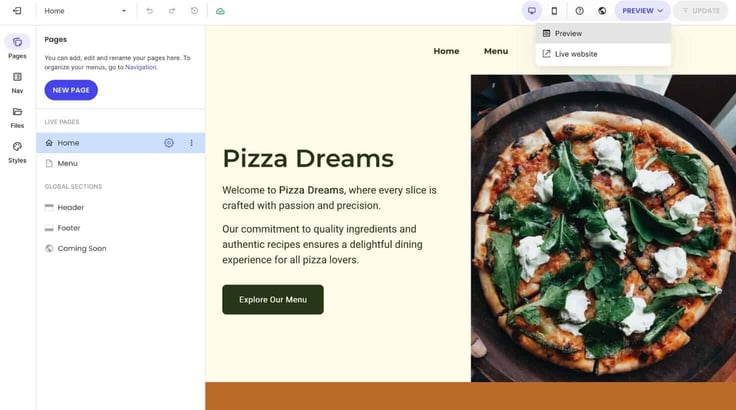Open the Home page selector dropdown

85,11
